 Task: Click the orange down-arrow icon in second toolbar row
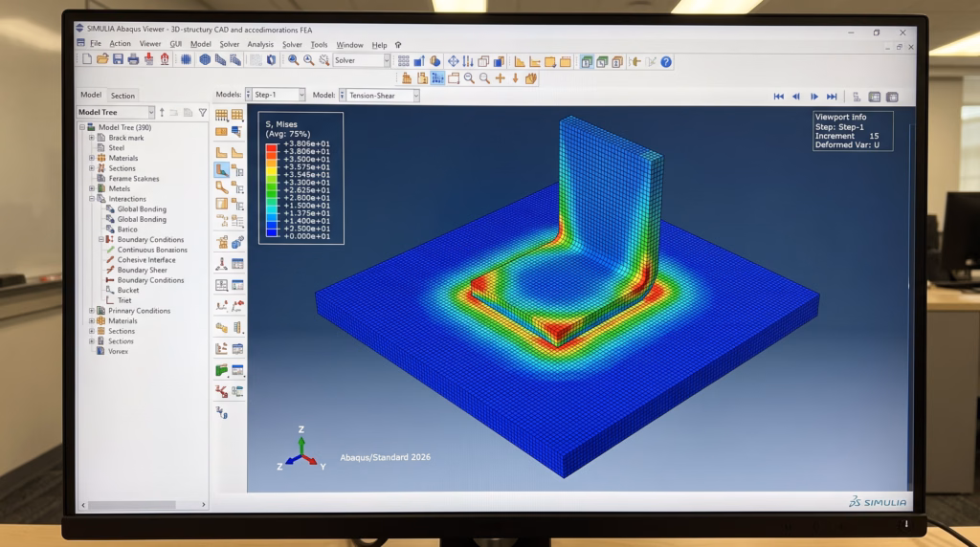click(x=515, y=78)
